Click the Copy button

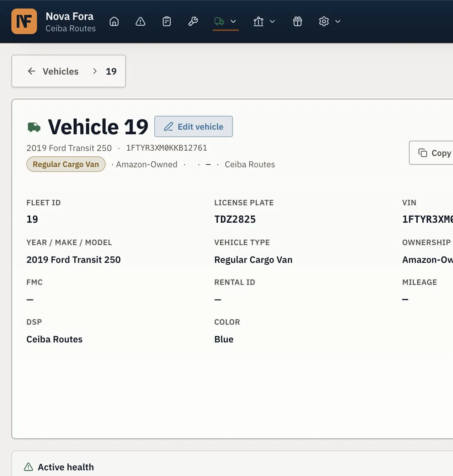(x=431, y=153)
